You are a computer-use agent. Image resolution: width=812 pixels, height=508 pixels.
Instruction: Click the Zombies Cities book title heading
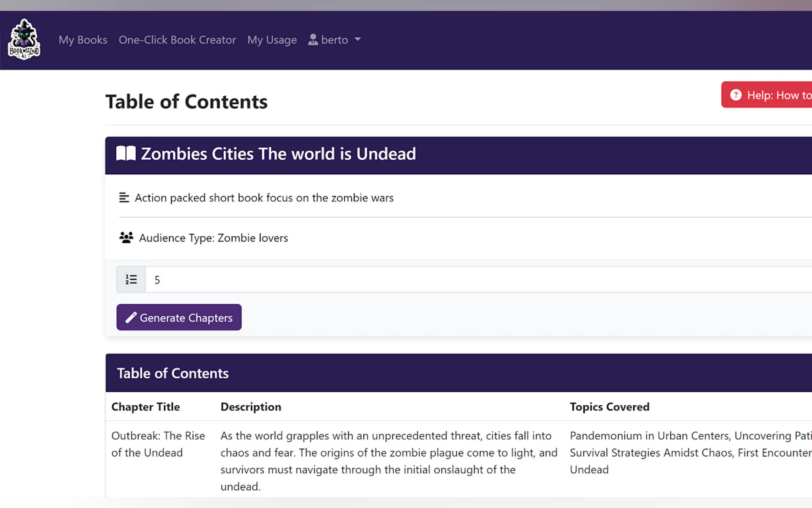[278, 154]
